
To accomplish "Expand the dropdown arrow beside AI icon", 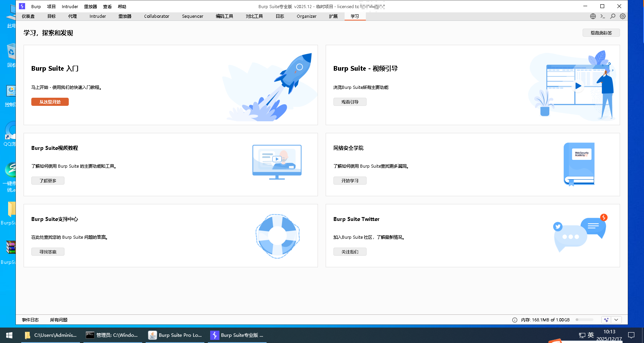I will (616, 320).
